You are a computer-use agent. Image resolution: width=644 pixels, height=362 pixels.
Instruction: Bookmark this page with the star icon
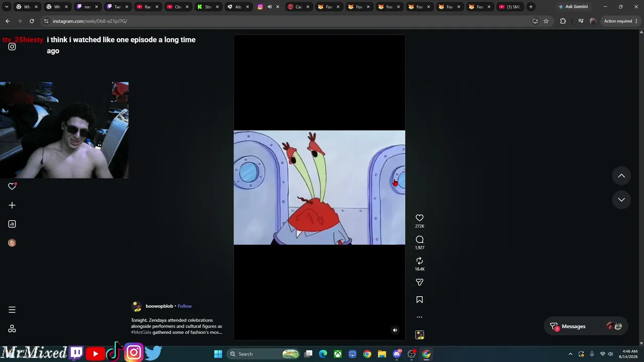(546, 21)
